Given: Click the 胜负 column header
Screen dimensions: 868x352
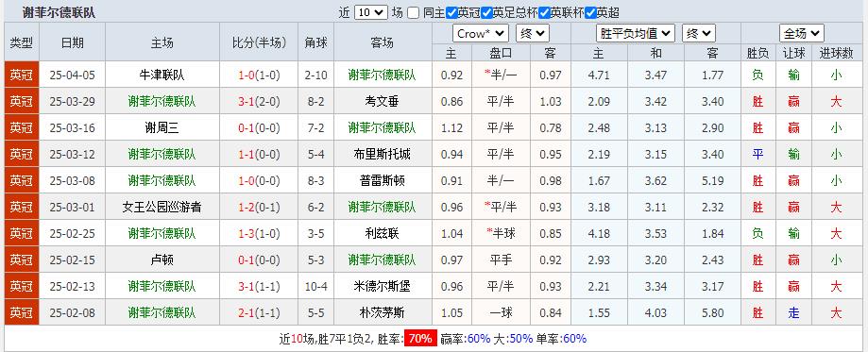Looking at the screenshot, I should [757, 53].
